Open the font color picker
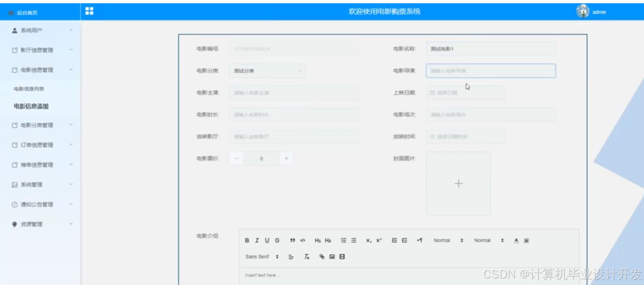Image resolution: width=644 pixels, height=285 pixels. 516,240
